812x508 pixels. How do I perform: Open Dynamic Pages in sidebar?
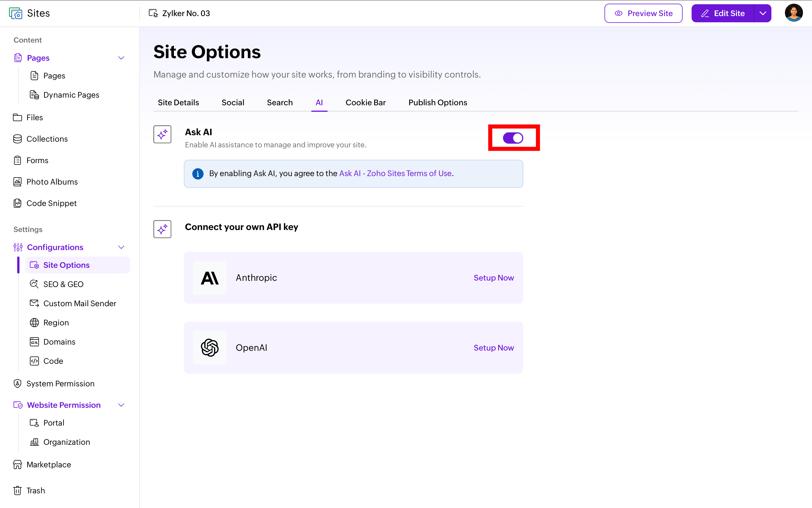point(64,95)
